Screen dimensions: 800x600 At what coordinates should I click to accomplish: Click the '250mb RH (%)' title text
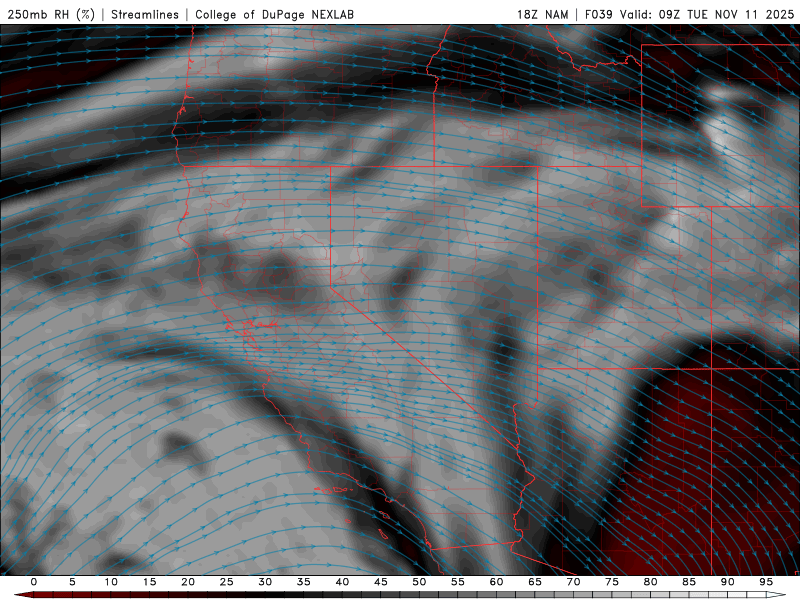click(x=52, y=14)
